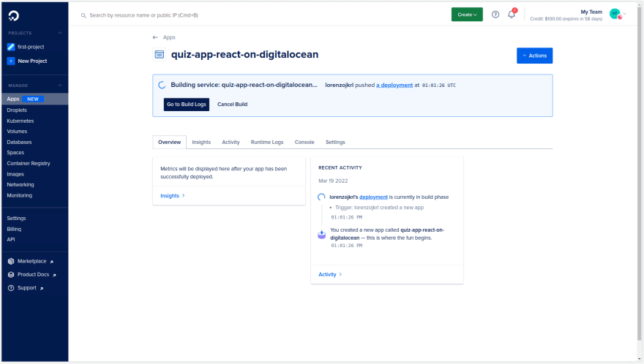Screen dimensions: 644x364
Task: Click the app icon beside quiz-app title
Action: pyautogui.click(x=160, y=54)
